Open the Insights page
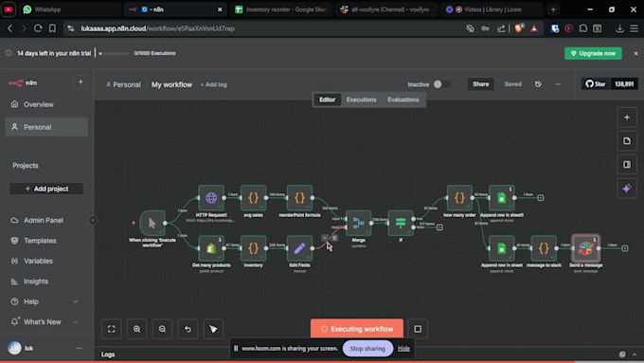This screenshot has width=644, height=363. (46, 281)
